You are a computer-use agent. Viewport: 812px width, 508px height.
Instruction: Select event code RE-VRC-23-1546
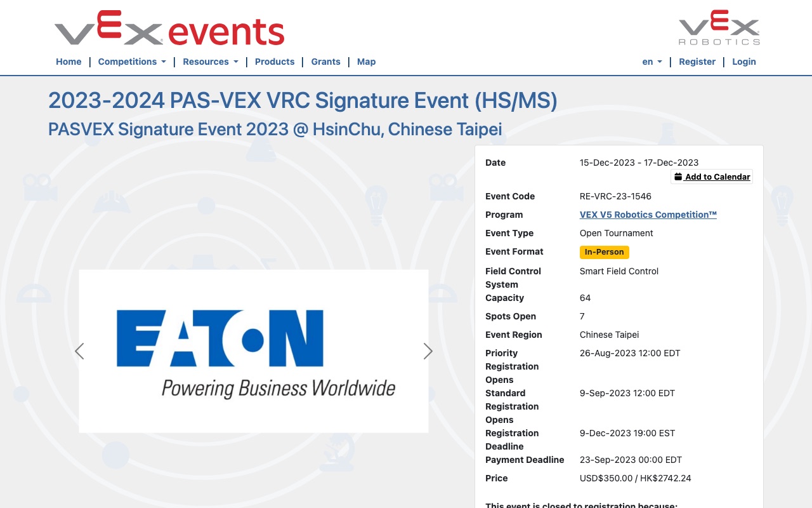615,196
